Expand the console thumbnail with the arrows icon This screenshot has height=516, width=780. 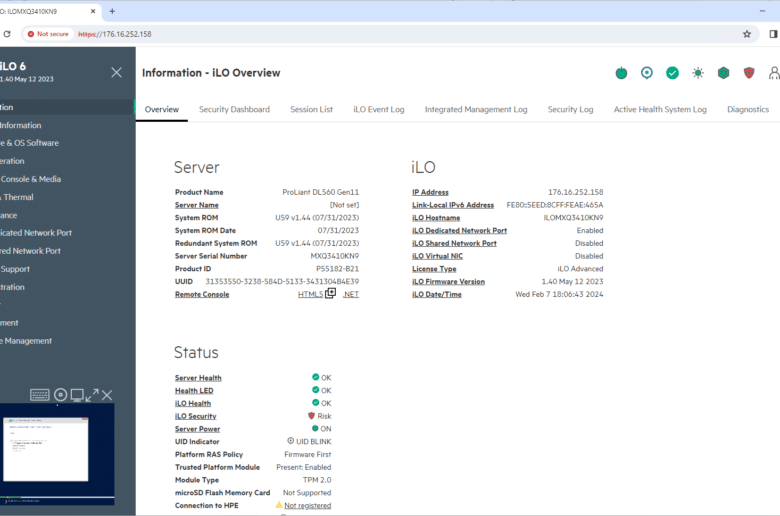[92, 395]
